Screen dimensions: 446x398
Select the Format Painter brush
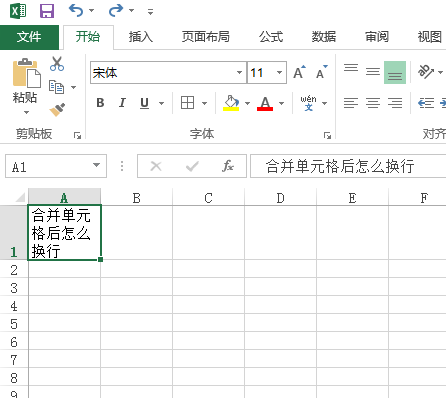click(x=57, y=109)
